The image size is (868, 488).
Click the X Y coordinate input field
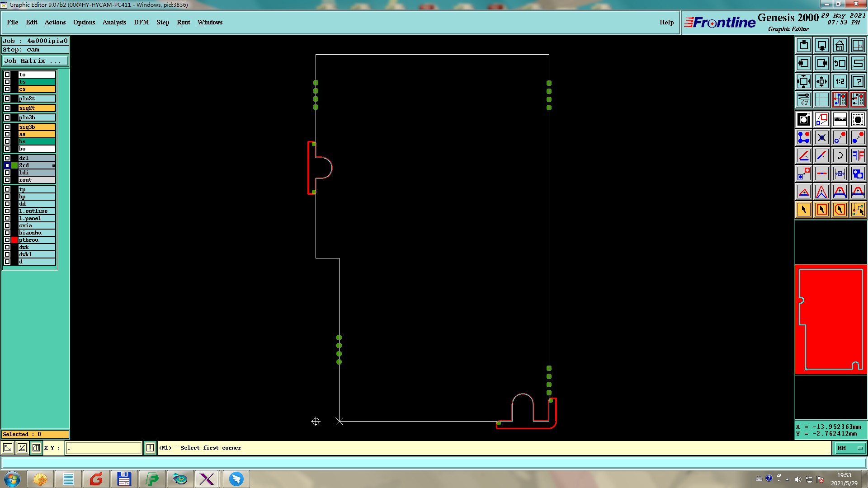click(x=104, y=448)
